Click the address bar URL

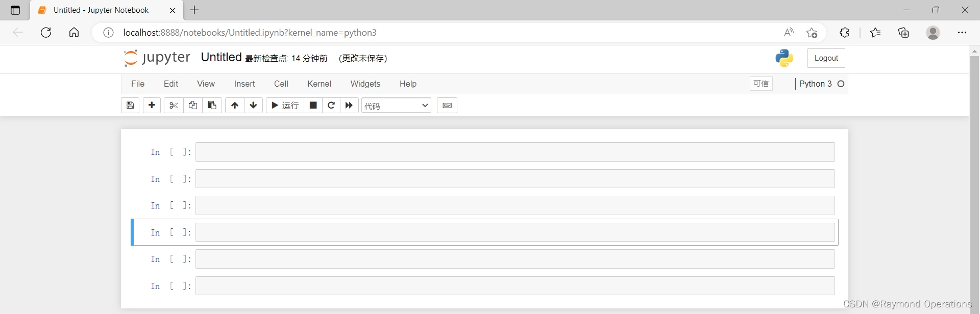(250, 33)
